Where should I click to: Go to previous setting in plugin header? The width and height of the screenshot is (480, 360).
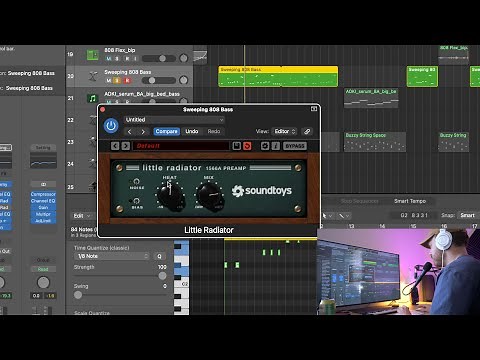(x=130, y=131)
